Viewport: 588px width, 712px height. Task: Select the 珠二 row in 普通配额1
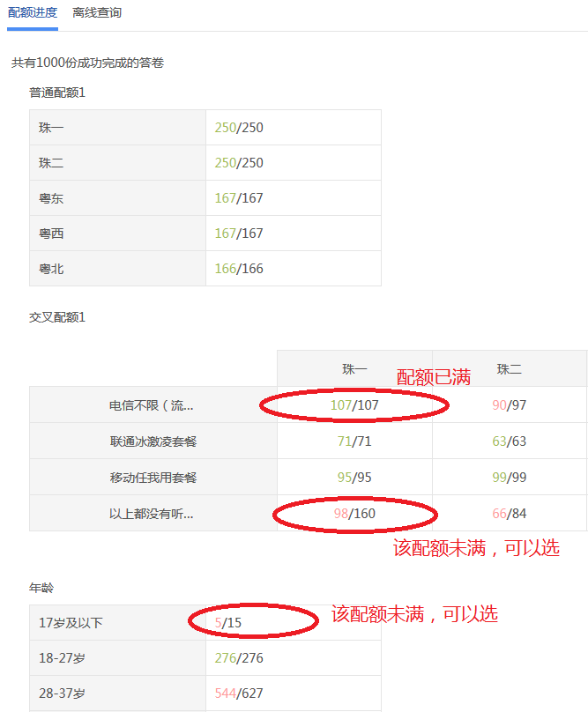coord(205,163)
